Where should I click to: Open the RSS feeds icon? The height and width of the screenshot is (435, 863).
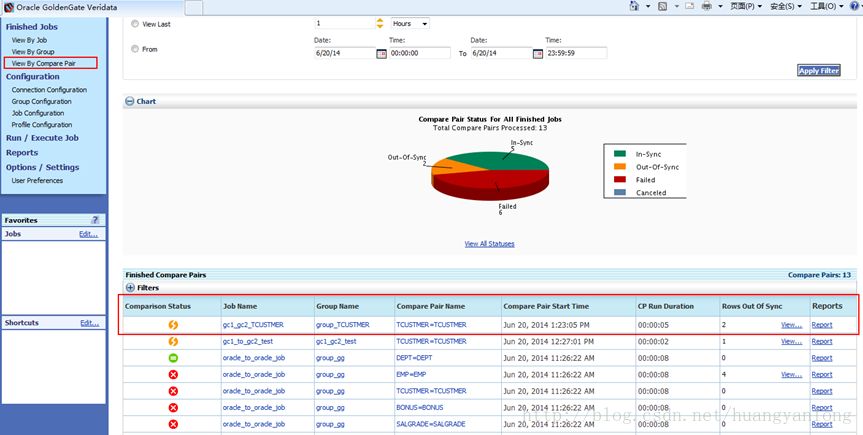663,6
